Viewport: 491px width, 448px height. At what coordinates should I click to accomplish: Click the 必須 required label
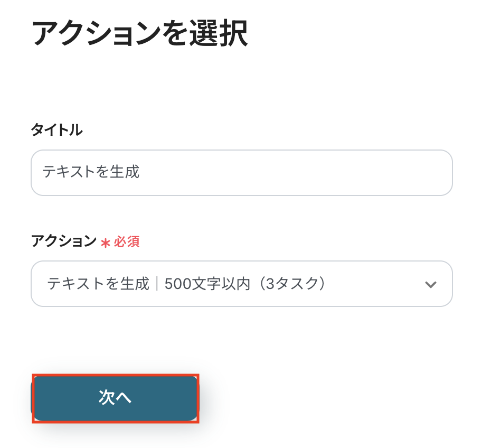tap(127, 242)
